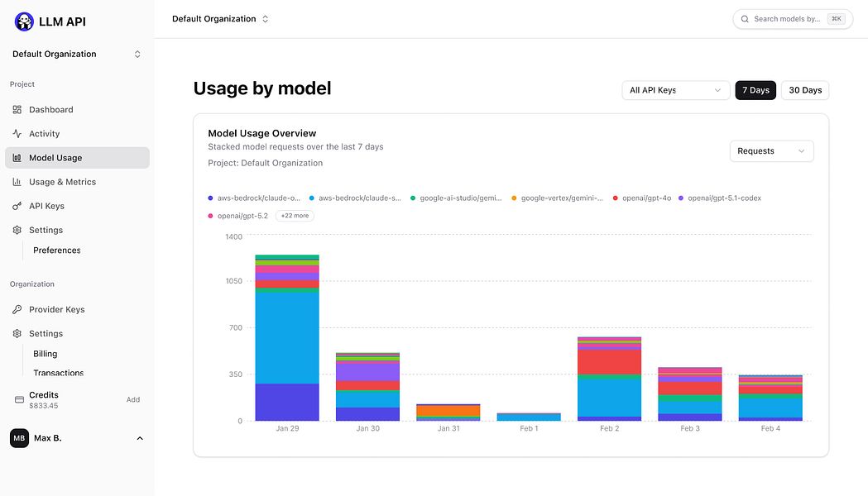Screen dimensions: 868x496
Task: Switch range to 30 Days
Action: click(x=805, y=90)
